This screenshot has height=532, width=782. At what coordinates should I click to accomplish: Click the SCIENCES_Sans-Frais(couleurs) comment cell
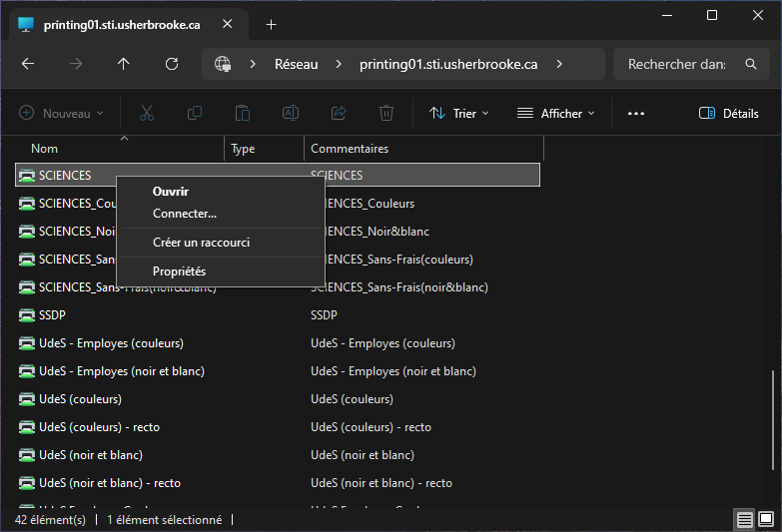click(x=398, y=260)
